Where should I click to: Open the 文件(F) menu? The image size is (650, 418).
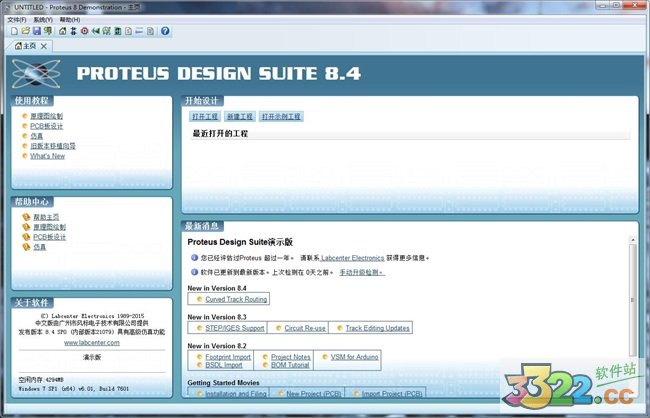(x=17, y=19)
